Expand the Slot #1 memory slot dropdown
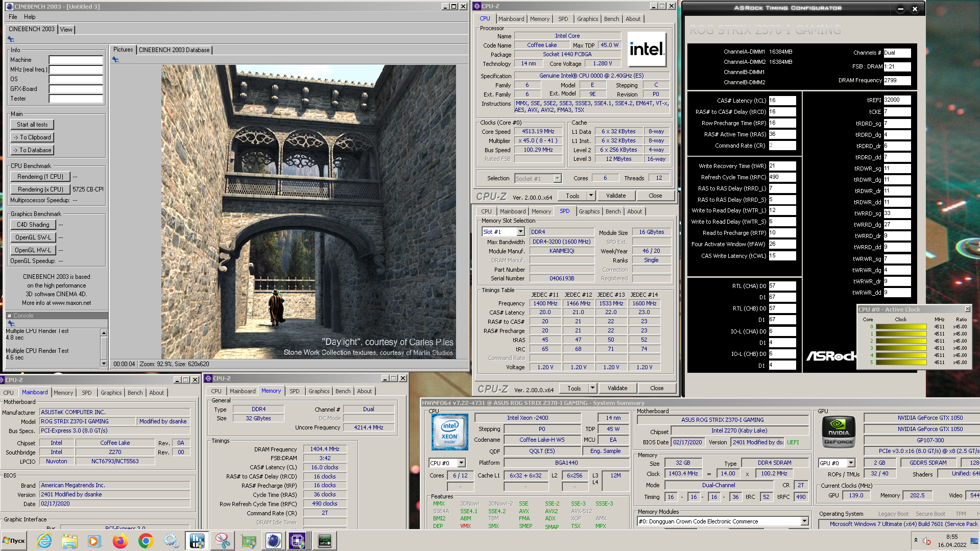980x551 pixels. coord(520,232)
